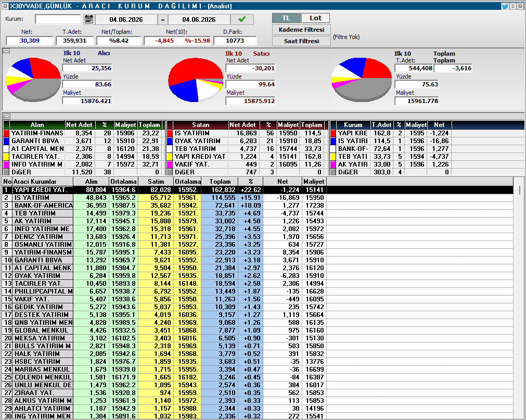Image resolution: width=526 pixels, height=420 pixels.
Task: Collapse the pie chart summary panel
Action: 6,52
